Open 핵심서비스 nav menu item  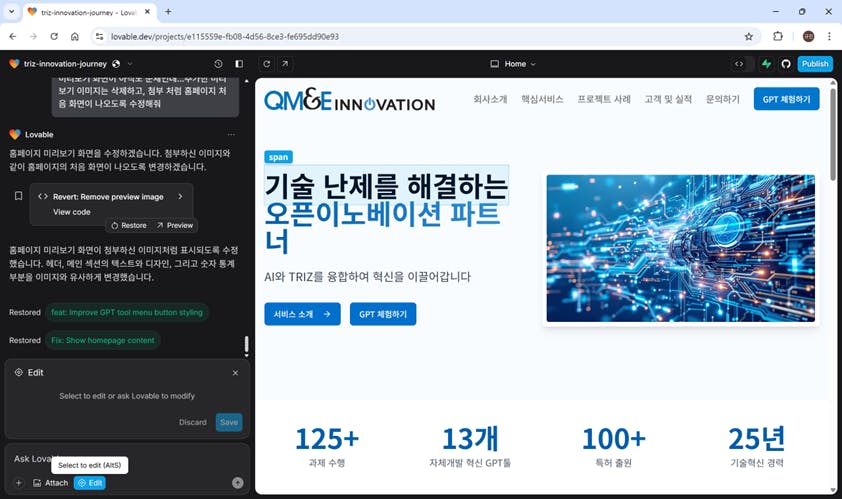pyautogui.click(x=542, y=99)
